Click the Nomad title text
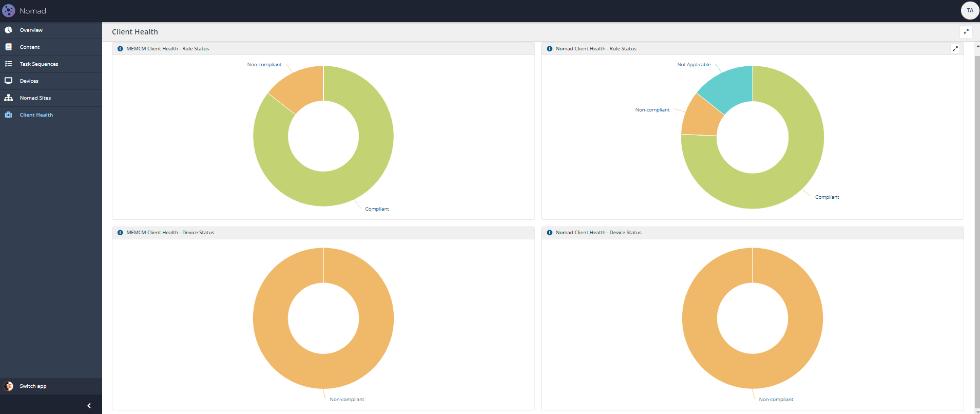The image size is (980, 414). pos(33,11)
